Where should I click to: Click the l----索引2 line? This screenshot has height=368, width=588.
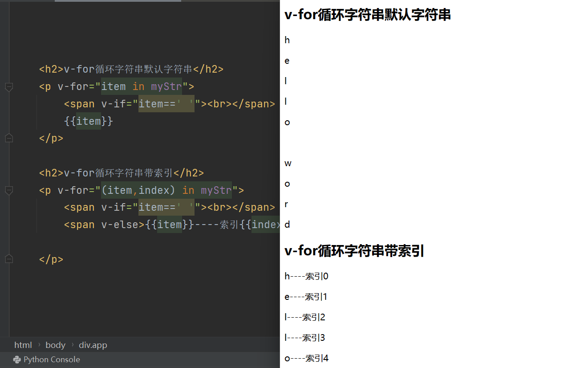(x=305, y=317)
